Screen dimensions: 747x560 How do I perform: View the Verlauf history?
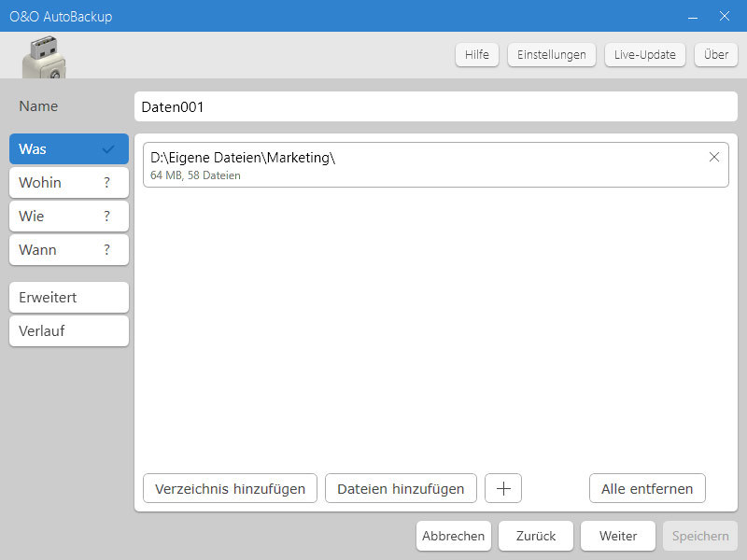69,331
